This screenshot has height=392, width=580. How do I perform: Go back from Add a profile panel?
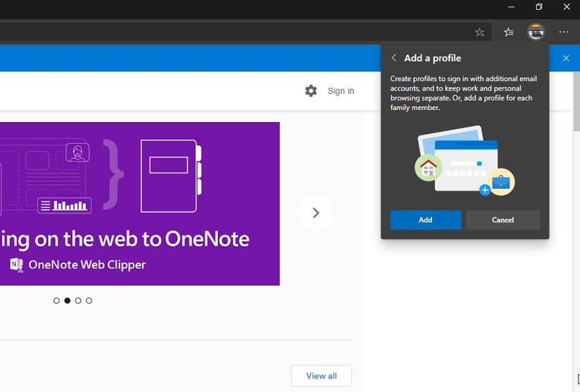pos(394,58)
